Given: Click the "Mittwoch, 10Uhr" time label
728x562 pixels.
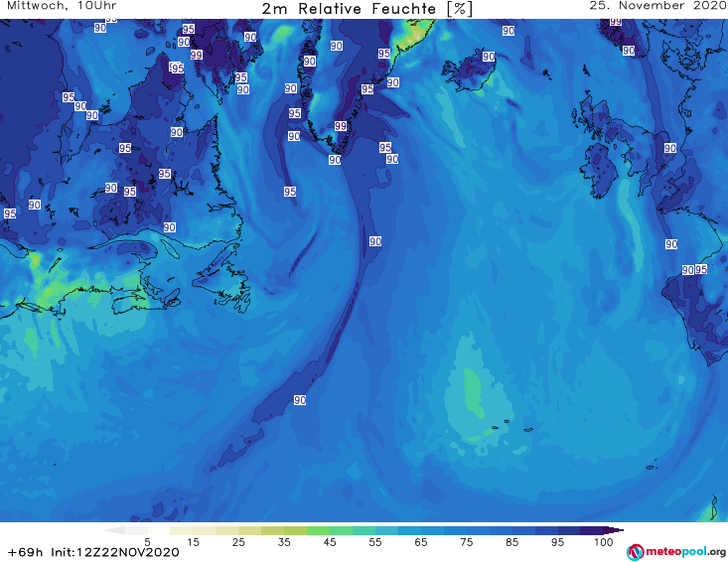Looking at the screenshot, I should 62,6.
